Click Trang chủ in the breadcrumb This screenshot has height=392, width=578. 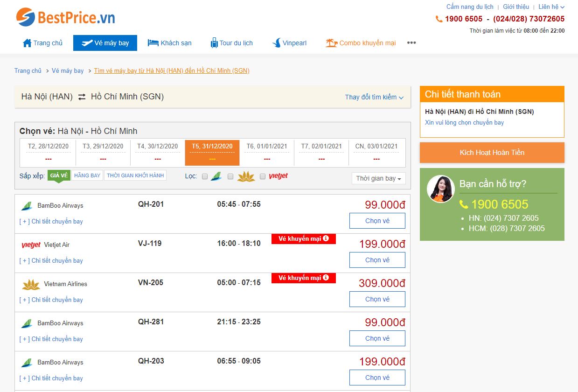click(28, 71)
